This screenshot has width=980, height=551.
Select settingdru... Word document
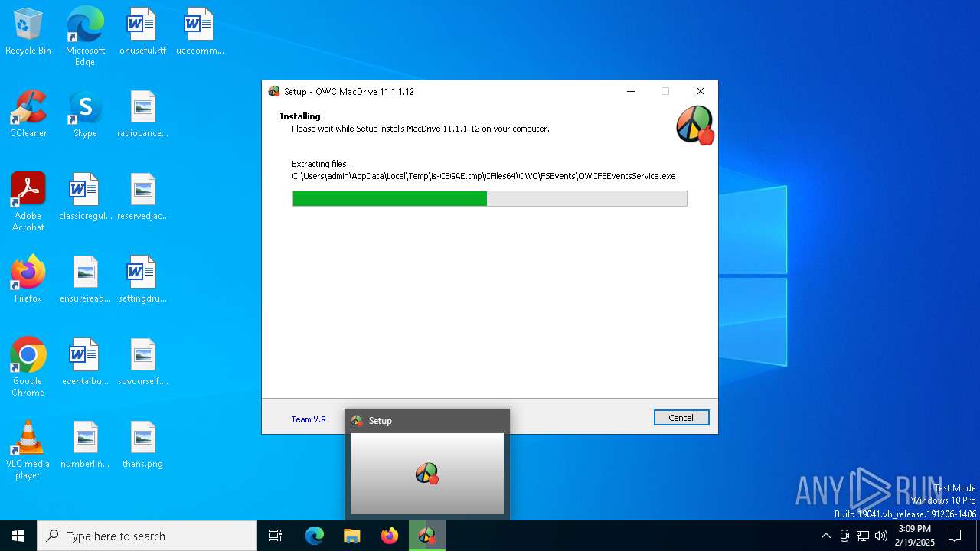[142, 279]
